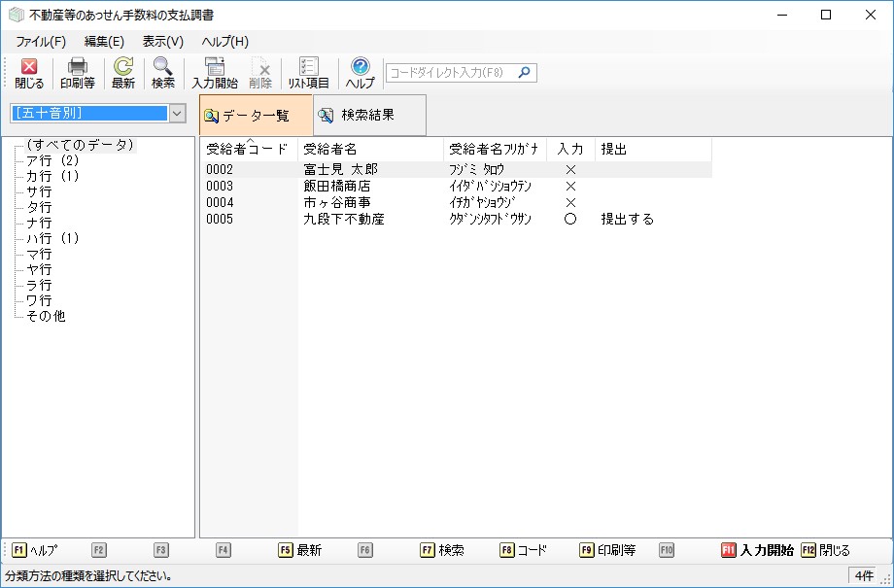Select the ア行 (2) tree node

[x=52, y=160]
